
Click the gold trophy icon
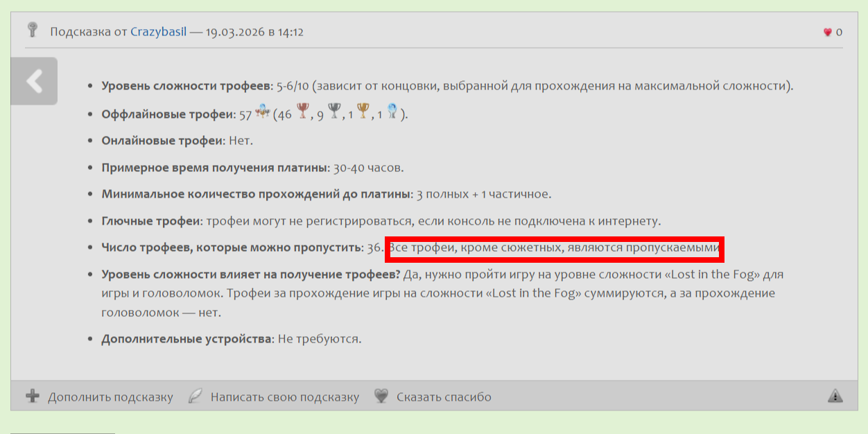[365, 112]
